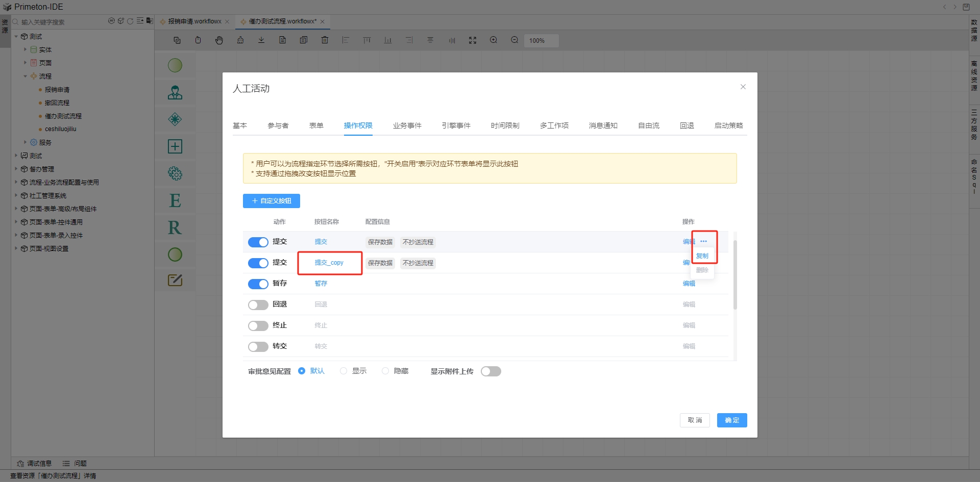The height and width of the screenshot is (482, 980).
Task: Collapse the 流程 tree node
Action: [x=25, y=76]
